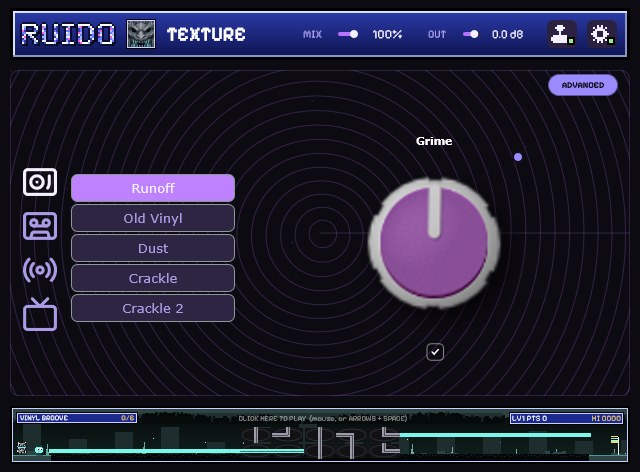The height and width of the screenshot is (472, 640).
Task: Click the Vinyl Groove 0/6 progress label
Action: point(77,418)
